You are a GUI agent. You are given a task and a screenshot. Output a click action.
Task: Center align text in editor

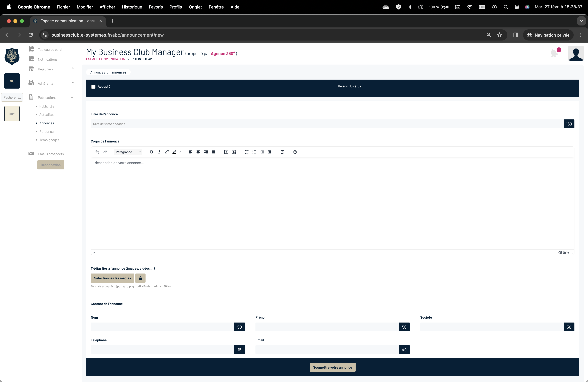pos(198,152)
